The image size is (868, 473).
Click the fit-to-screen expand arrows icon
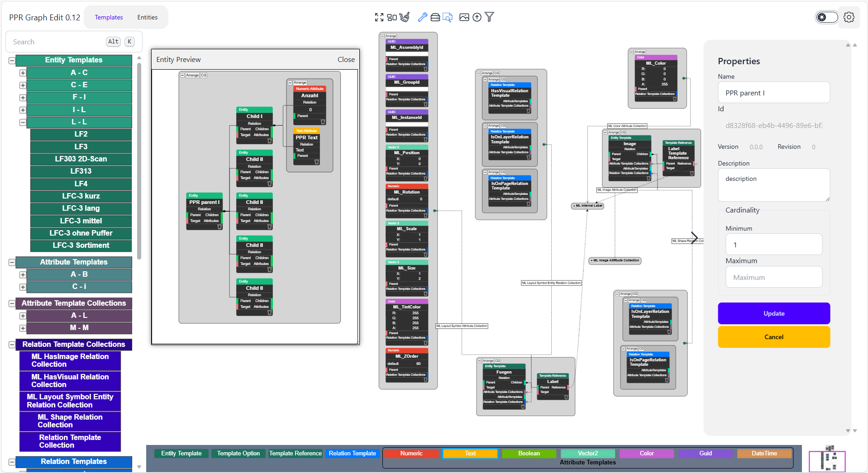(x=379, y=17)
